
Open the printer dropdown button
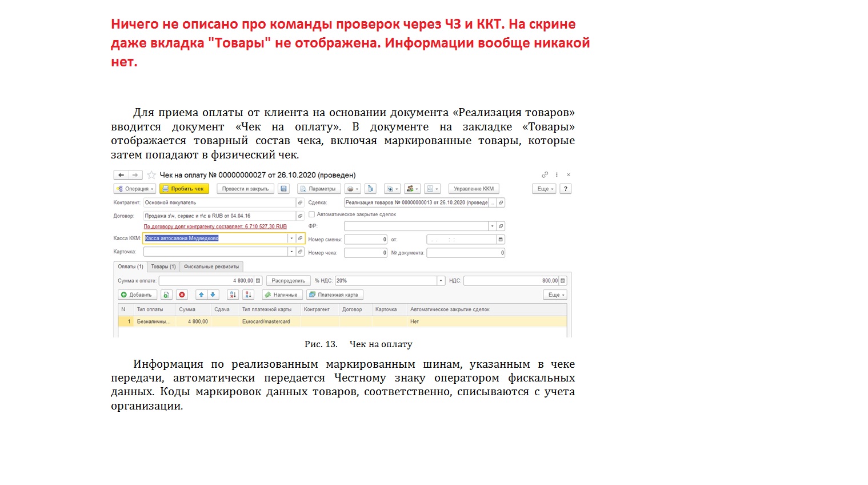[x=353, y=189]
